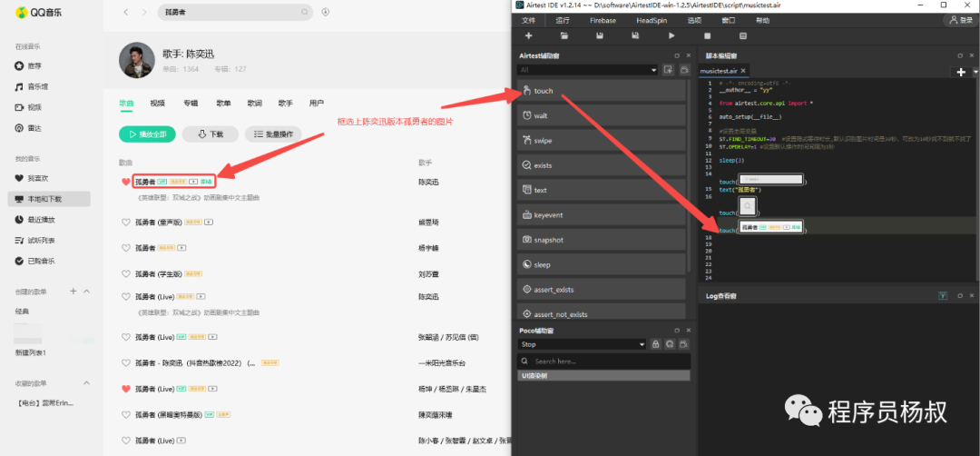The height and width of the screenshot is (456, 980).
Task: Like the 一米阳光音乐台 song
Action: coord(125,362)
